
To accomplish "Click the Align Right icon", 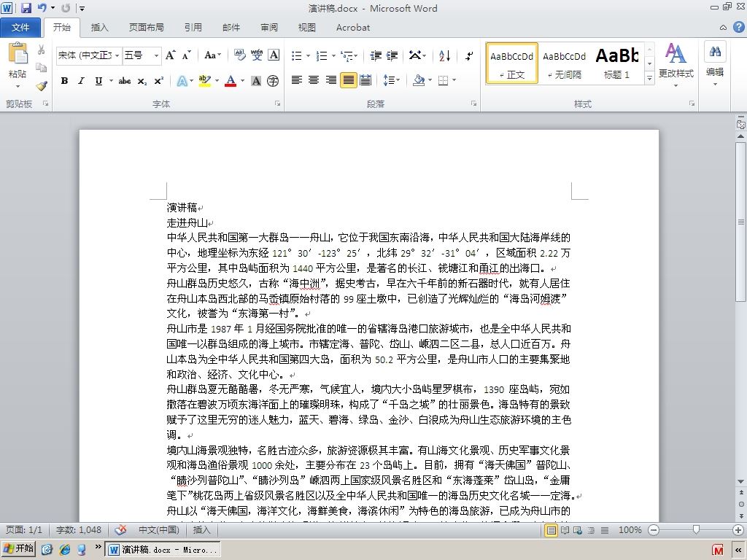I will (330, 80).
